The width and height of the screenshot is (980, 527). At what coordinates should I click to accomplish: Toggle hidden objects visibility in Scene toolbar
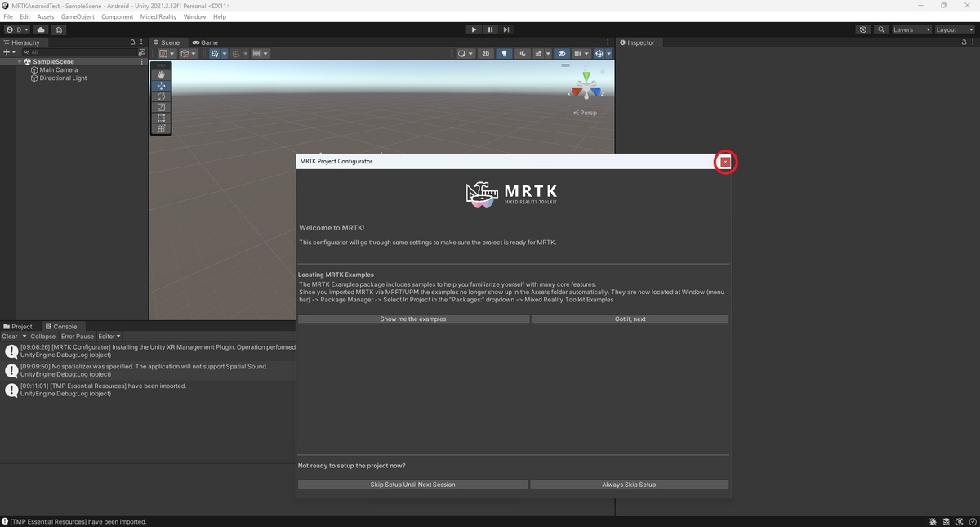[x=561, y=53]
